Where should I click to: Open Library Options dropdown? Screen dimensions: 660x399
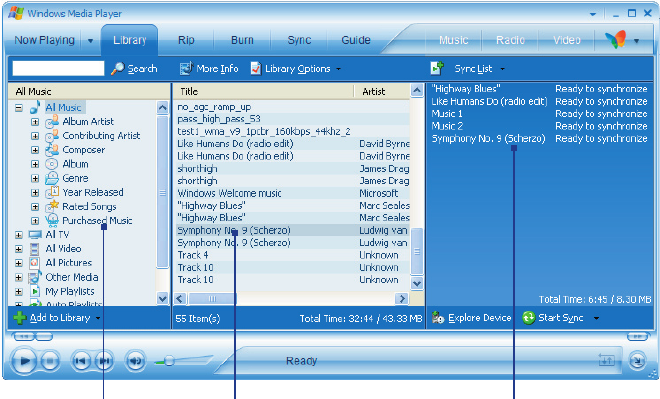tap(295, 69)
